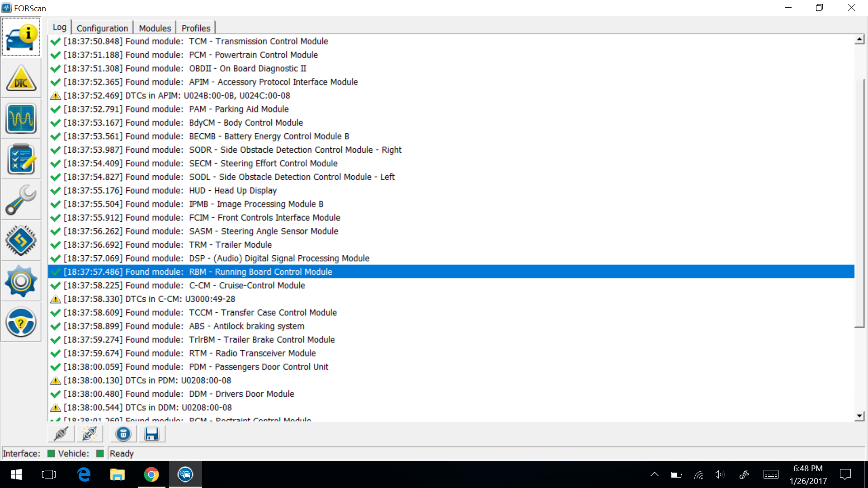
Task: Switch to the Configuration tab
Action: coord(102,28)
